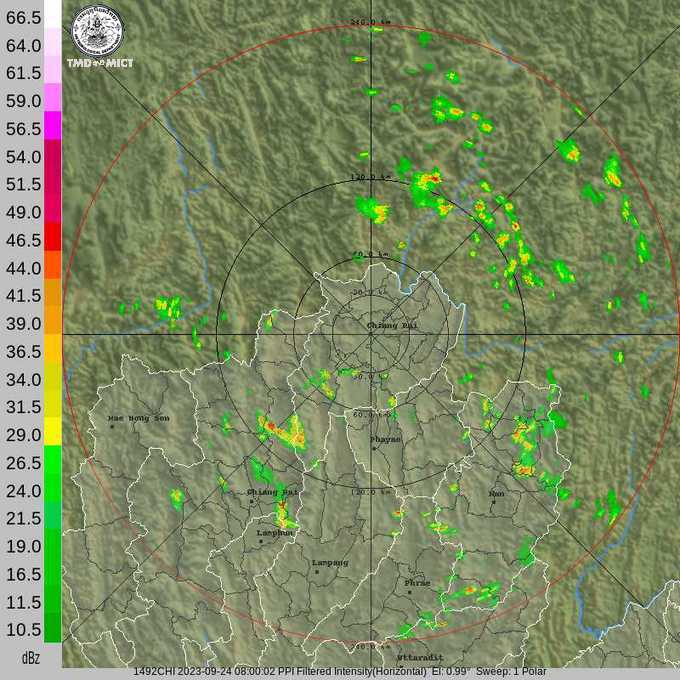Click the Lamphun city label
The width and height of the screenshot is (680, 680).
click(x=274, y=533)
